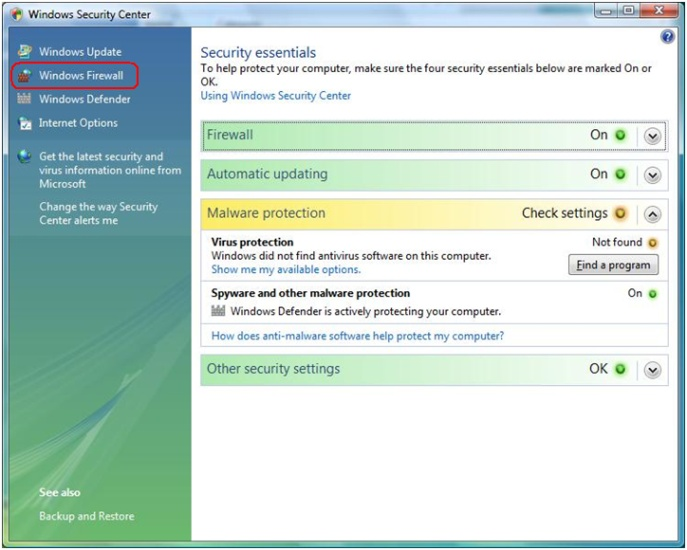This screenshot has width=687, height=550.
Task: Open Windows Update from the sidebar
Action: click(80, 52)
